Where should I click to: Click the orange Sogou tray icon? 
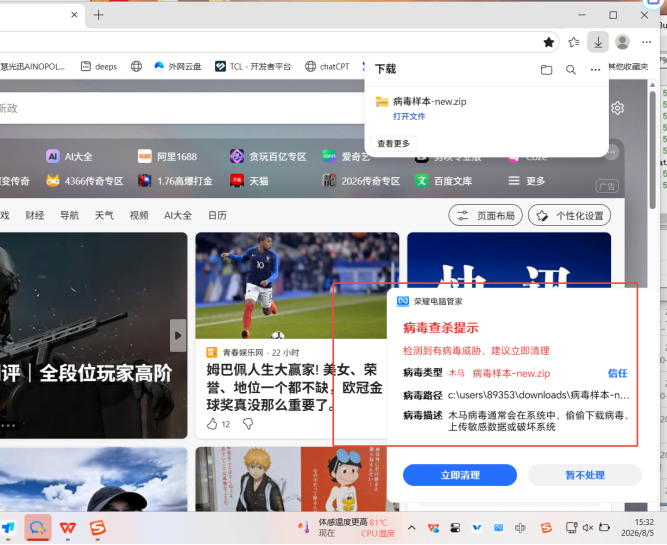tap(546, 528)
